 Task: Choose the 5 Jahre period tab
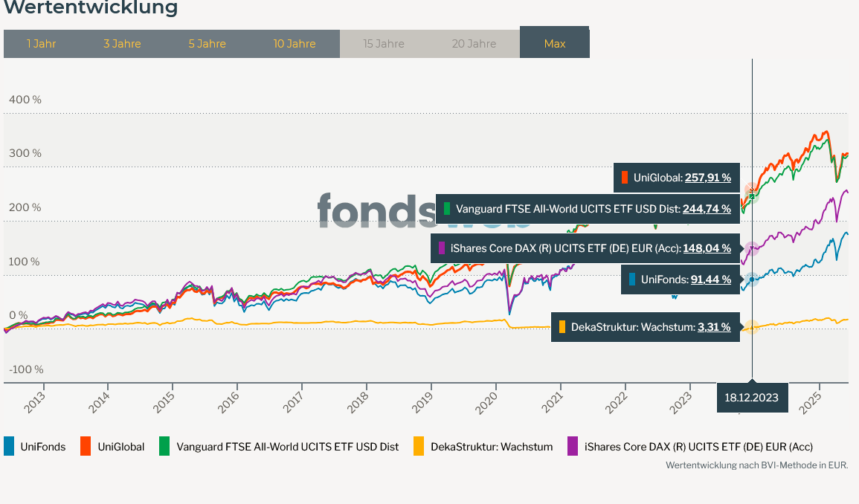207,44
